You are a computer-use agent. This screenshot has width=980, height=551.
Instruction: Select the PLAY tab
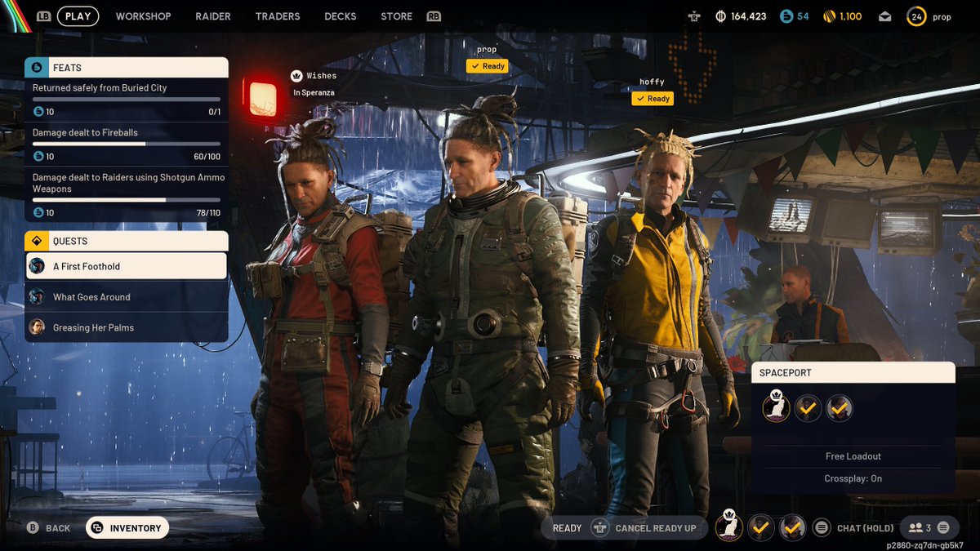tap(78, 16)
